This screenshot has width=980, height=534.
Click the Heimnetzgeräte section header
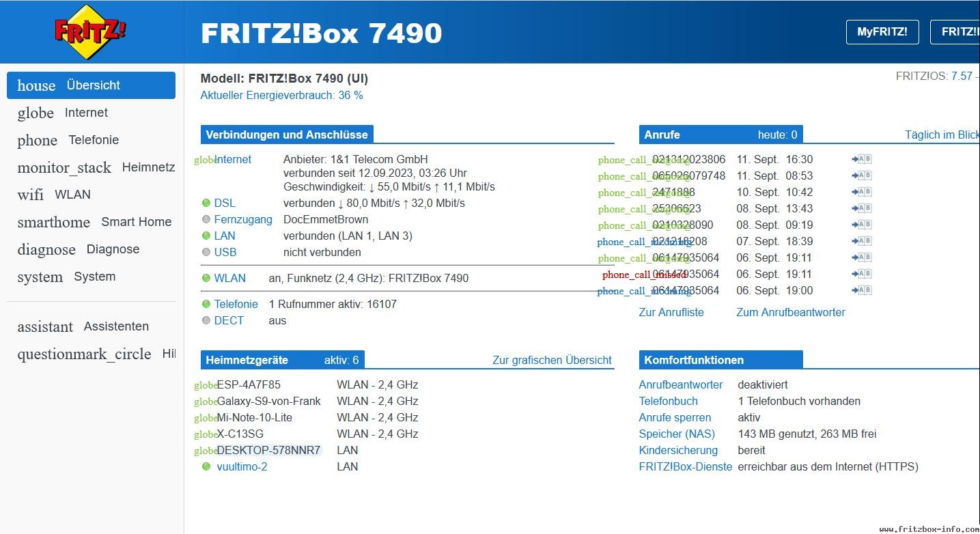[x=283, y=360]
